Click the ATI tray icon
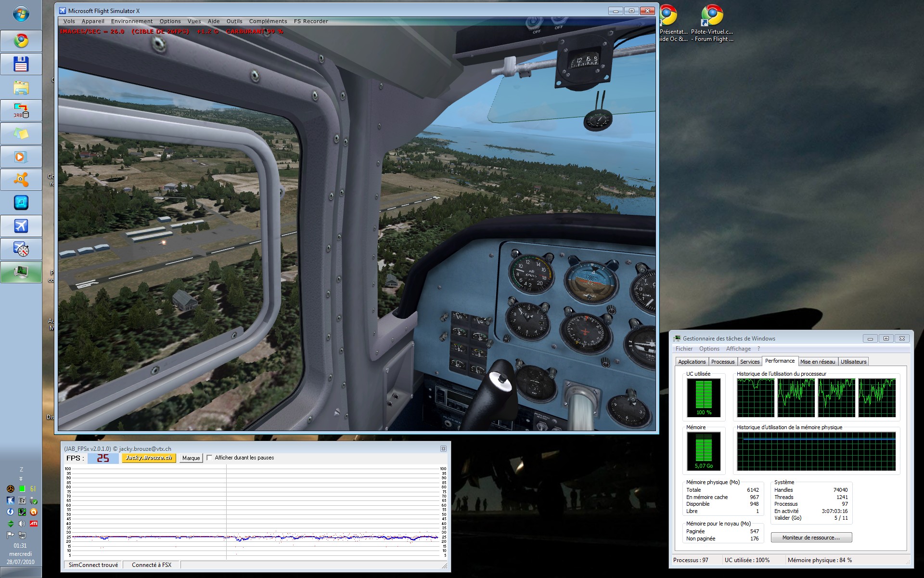 34,524
